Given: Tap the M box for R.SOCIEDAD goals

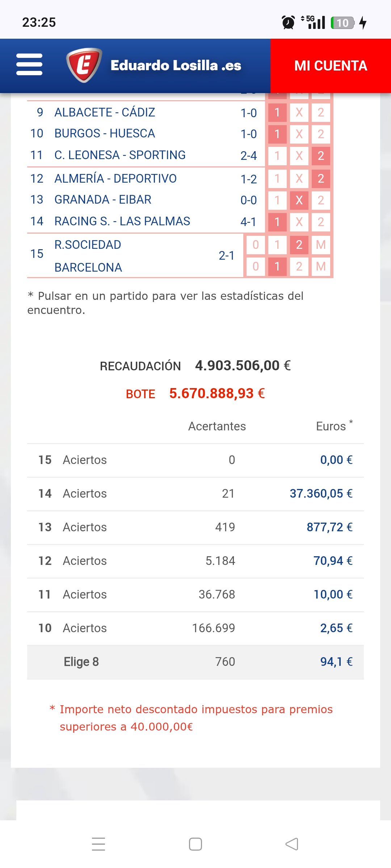Looking at the screenshot, I should pos(321,245).
